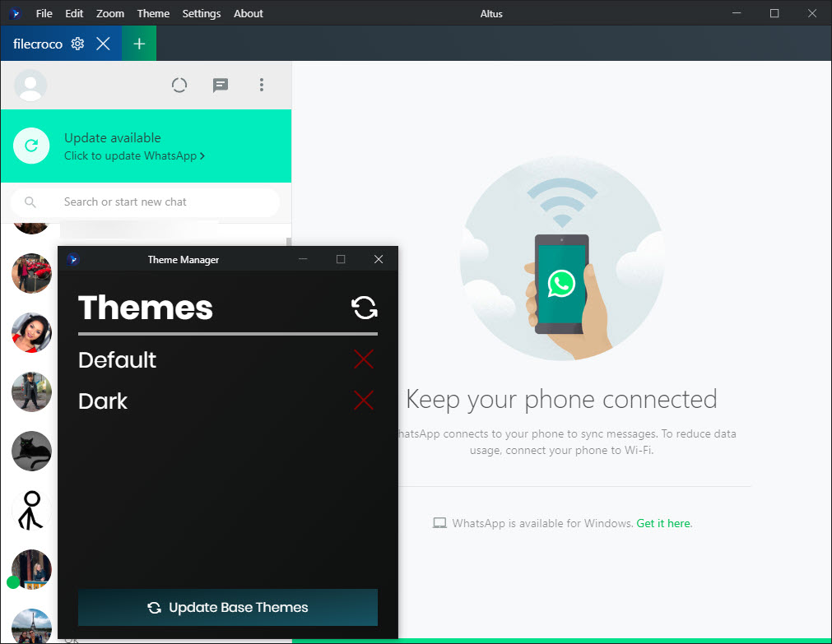Click the search magnifier icon
832x644 pixels.
[x=30, y=202]
